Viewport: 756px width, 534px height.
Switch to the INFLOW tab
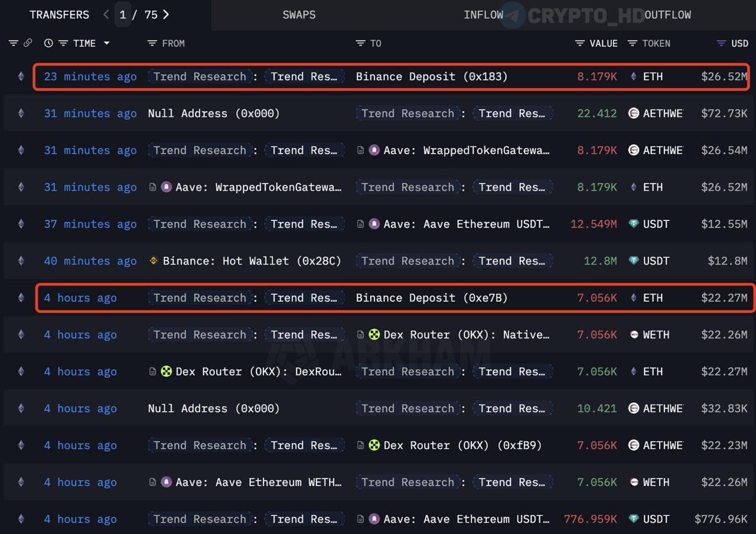pyautogui.click(x=483, y=15)
